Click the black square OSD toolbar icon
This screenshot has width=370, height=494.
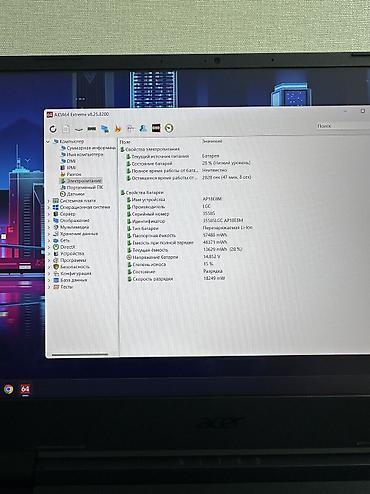(156, 128)
